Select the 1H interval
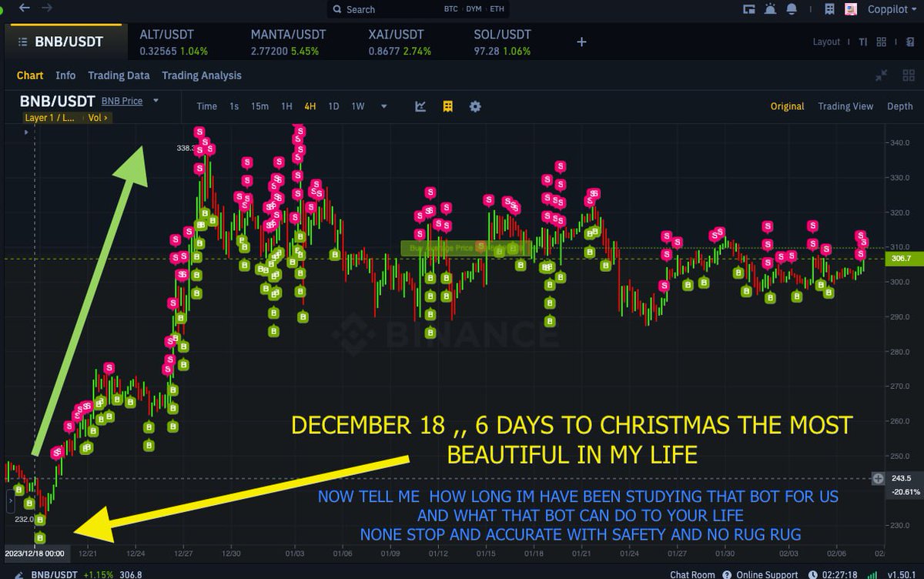Viewport: 924px width, 579px height. click(286, 106)
